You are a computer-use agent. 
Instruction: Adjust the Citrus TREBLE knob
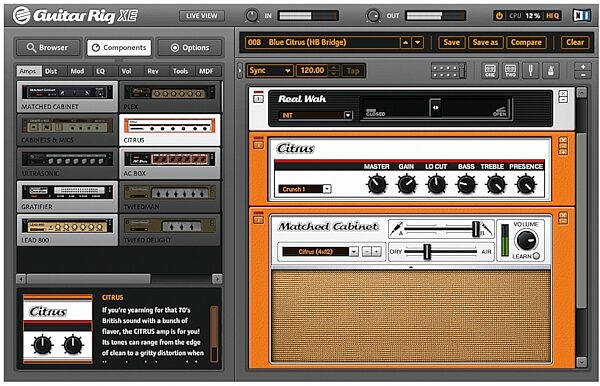496,184
